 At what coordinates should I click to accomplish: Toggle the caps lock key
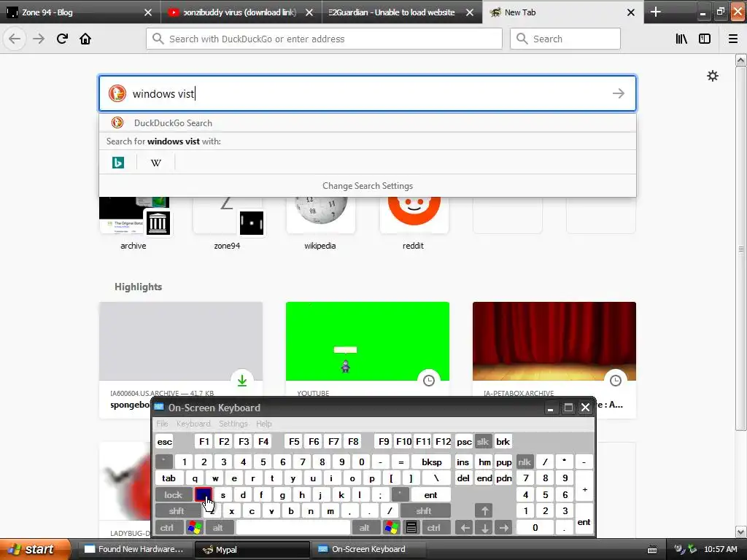(174, 495)
